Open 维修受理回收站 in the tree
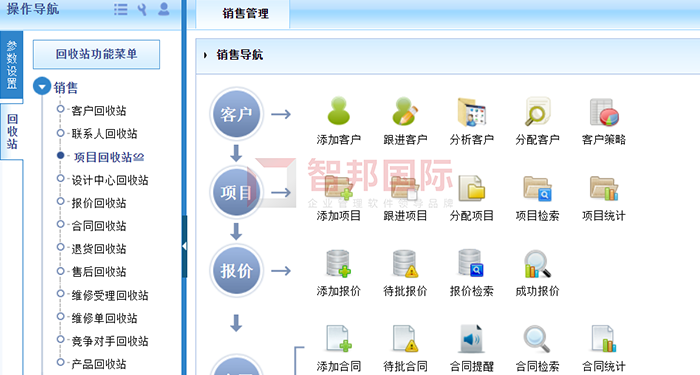 coord(110,295)
